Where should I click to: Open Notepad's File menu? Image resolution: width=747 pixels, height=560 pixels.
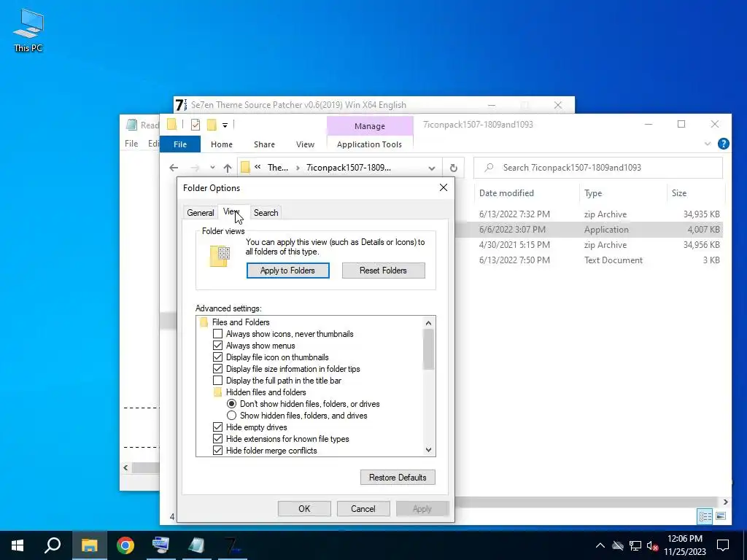(131, 144)
